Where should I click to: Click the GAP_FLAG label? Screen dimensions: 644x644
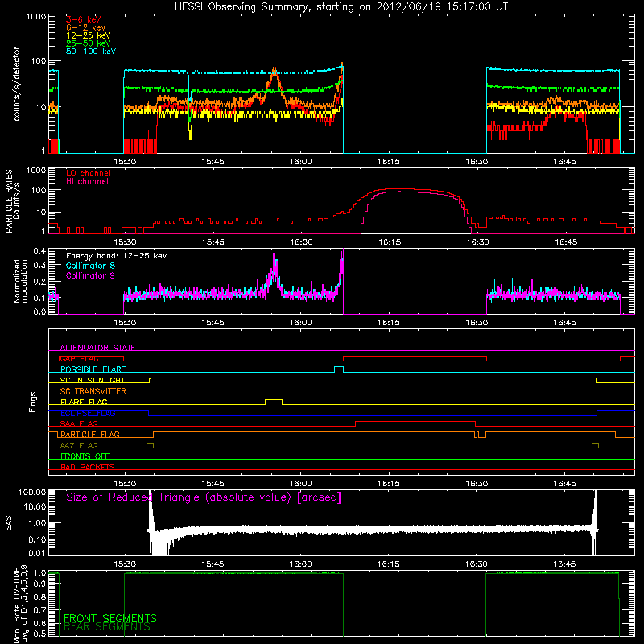(x=79, y=358)
